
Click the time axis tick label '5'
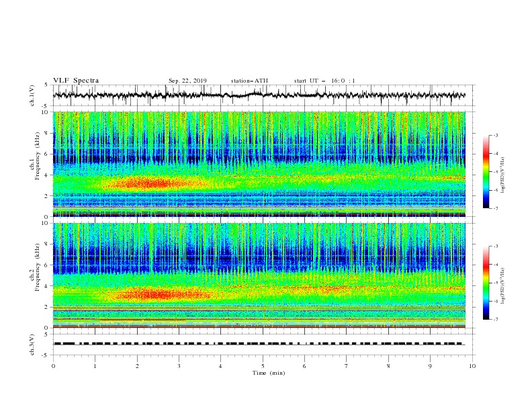point(263,366)
